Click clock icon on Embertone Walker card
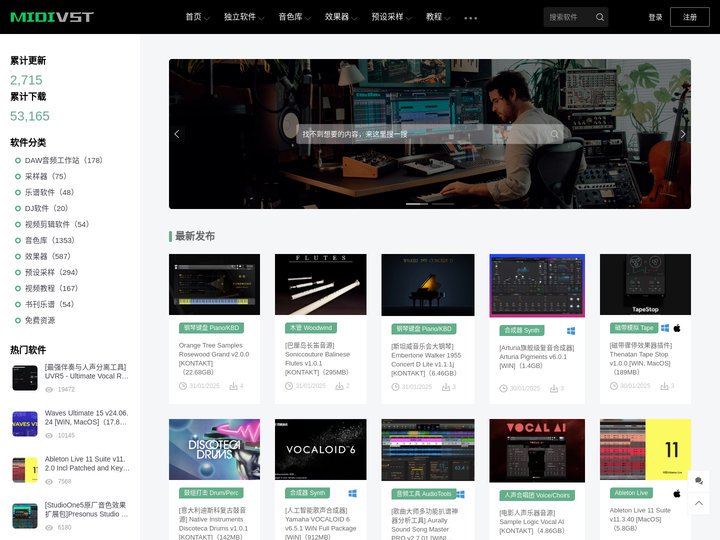The width and height of the screenshot is (720, 540). pyautogui.click(x=395, y=387)
